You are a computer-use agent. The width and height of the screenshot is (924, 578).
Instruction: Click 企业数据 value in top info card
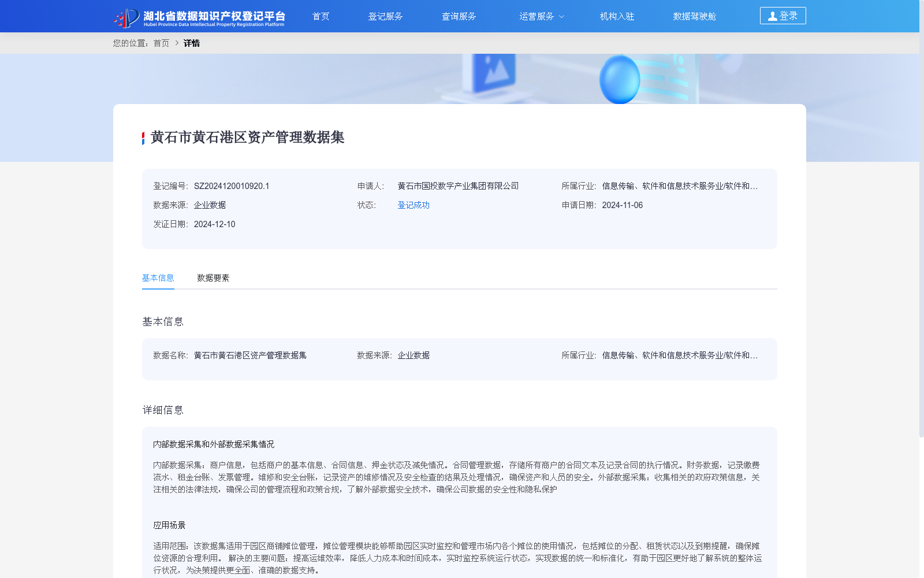coord(210,205)
